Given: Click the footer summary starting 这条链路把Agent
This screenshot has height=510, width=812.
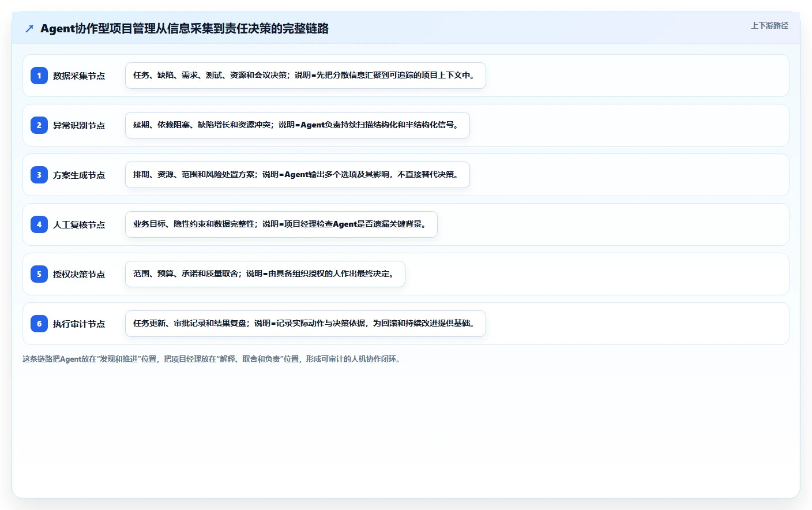Looking at the screenshot, I should [x=212, y=359].
